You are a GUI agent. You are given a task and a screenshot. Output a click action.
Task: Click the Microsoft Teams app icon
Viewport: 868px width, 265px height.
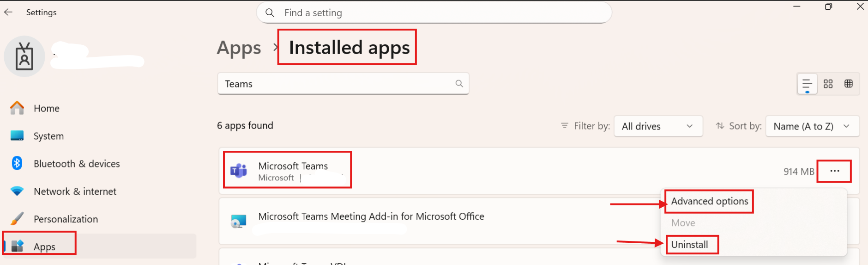pos(239,171)
